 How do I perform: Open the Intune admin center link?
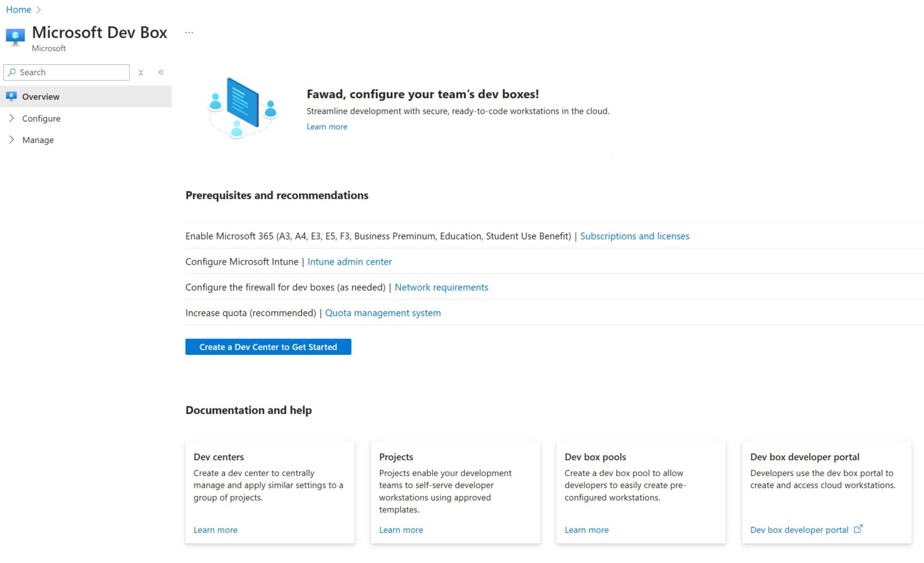(350, 261)
